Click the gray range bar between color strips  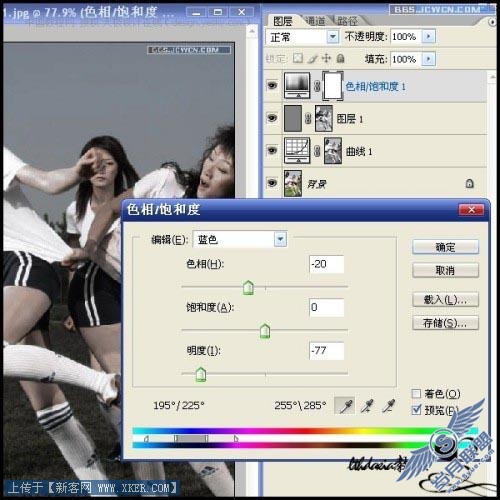[191, 438]
